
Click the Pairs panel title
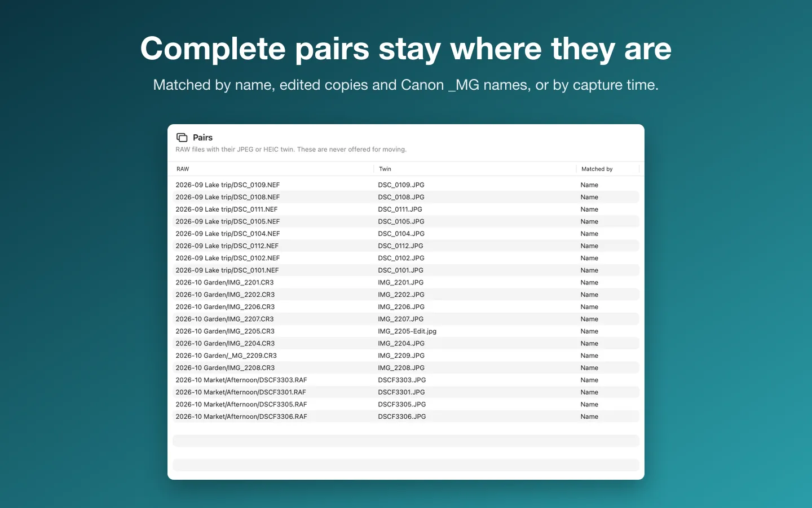[202, 138]
